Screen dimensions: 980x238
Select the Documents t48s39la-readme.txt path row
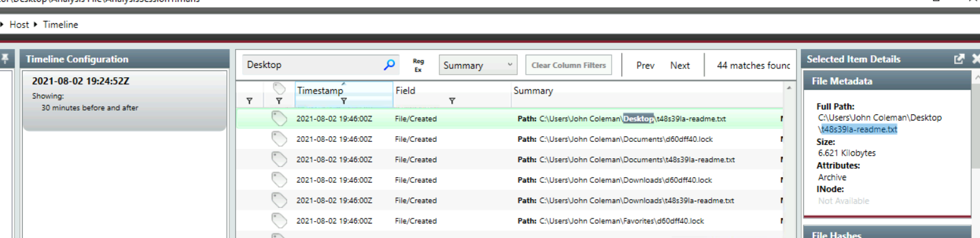[510, 160]
